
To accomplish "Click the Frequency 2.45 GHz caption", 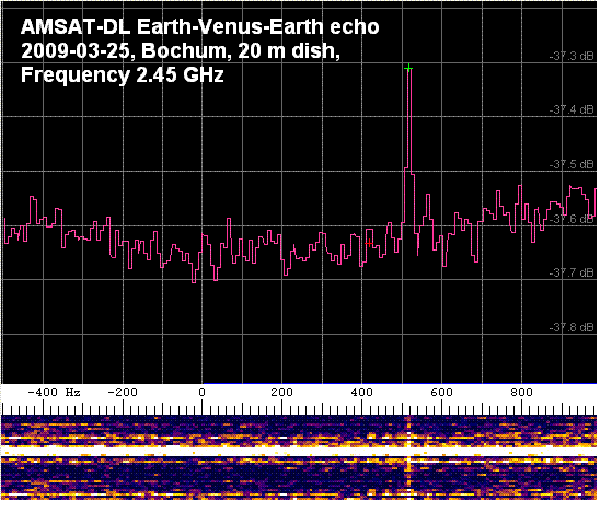I will tap(122, 75).
